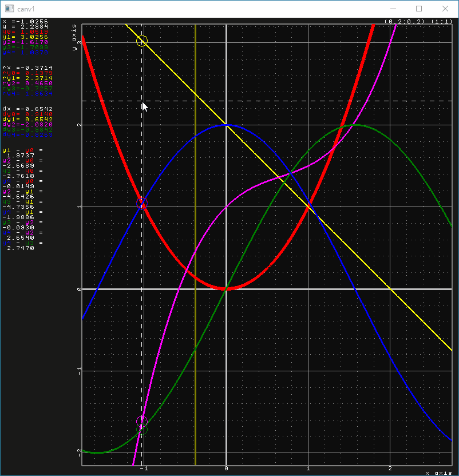Viewport: 459px width, 476px height.
Task: Click the green 'y3=-1.7099' value
Action: click(25, 47)
